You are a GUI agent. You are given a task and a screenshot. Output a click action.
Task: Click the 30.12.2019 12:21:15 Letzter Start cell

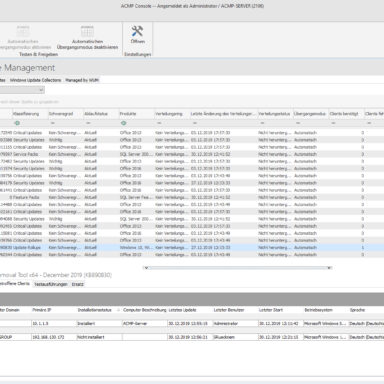pyautogui.click(x=280, y=337)
